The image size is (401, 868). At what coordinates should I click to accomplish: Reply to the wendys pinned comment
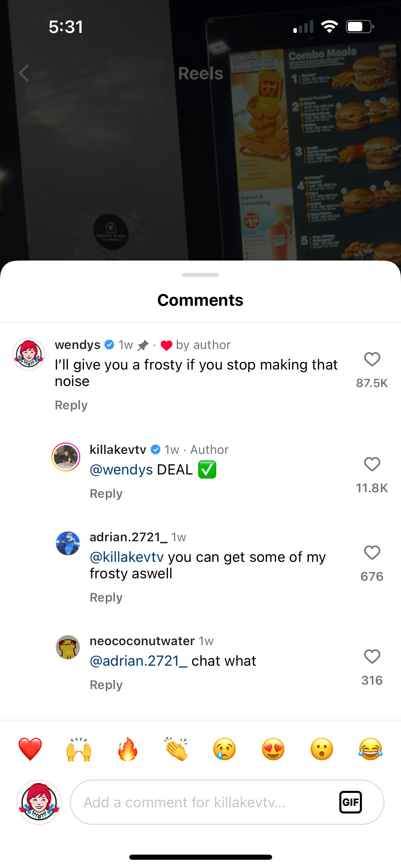(71, 405)
